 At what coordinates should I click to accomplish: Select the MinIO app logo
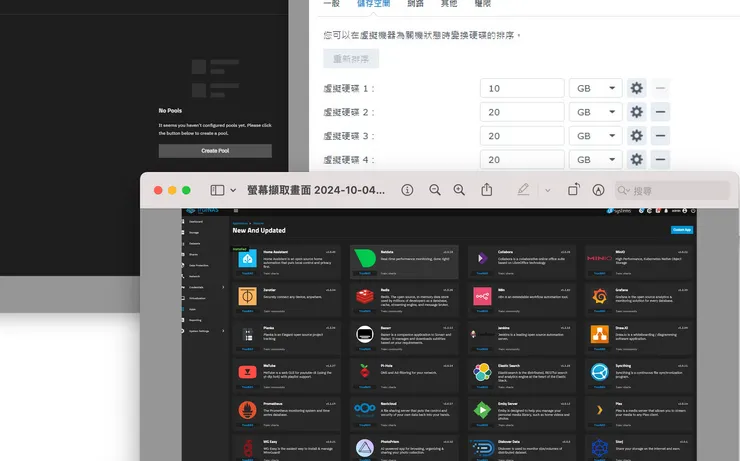pyautogui.click(x=599, y=258)
